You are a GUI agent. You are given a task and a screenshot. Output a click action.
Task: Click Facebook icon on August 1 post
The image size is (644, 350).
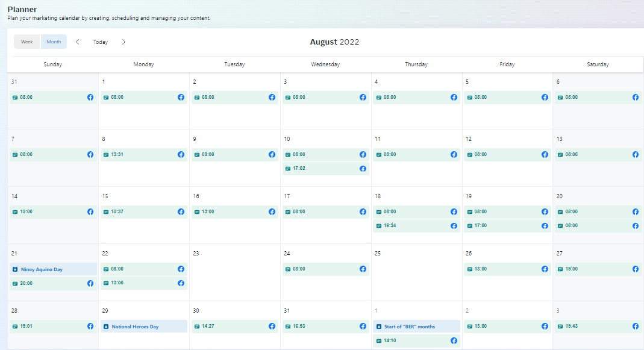(181, 98)
